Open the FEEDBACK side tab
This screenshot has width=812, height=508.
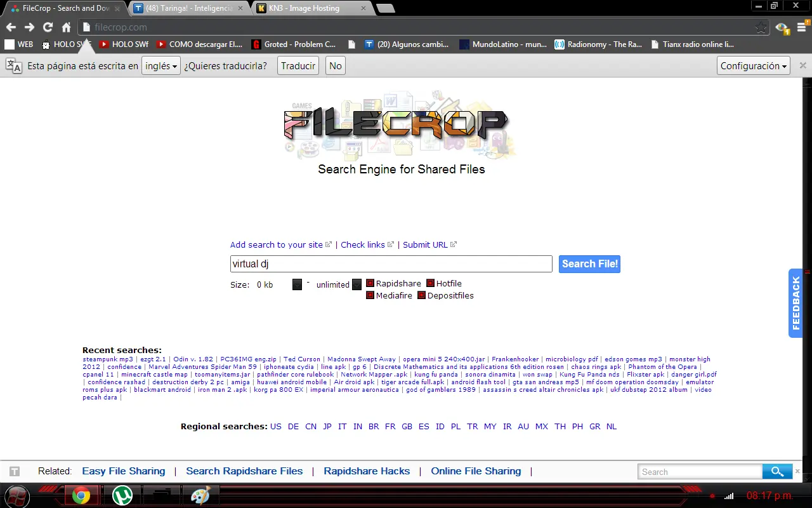[796, 303]
